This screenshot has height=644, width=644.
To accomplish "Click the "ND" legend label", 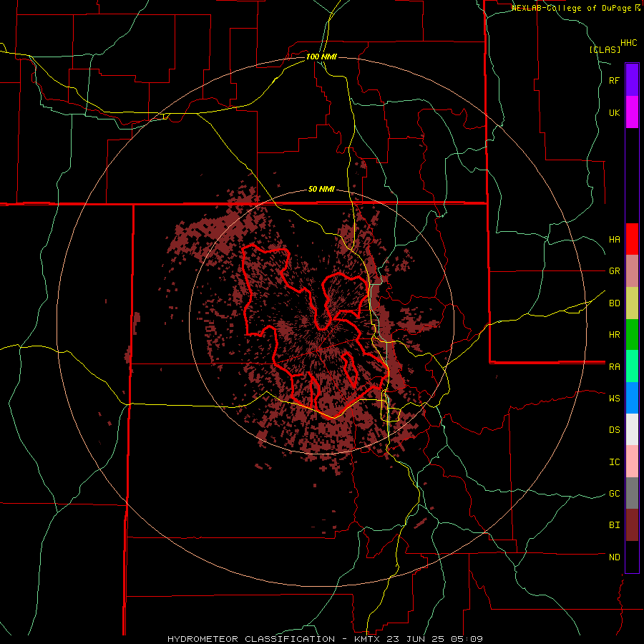I will (x=614, y=557).
